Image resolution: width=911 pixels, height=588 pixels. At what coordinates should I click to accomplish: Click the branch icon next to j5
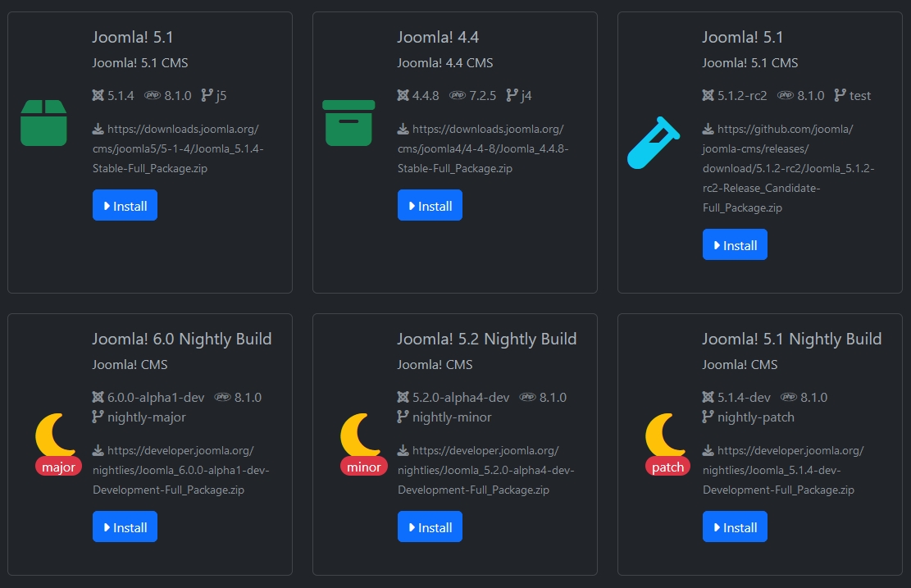point(207,96)
